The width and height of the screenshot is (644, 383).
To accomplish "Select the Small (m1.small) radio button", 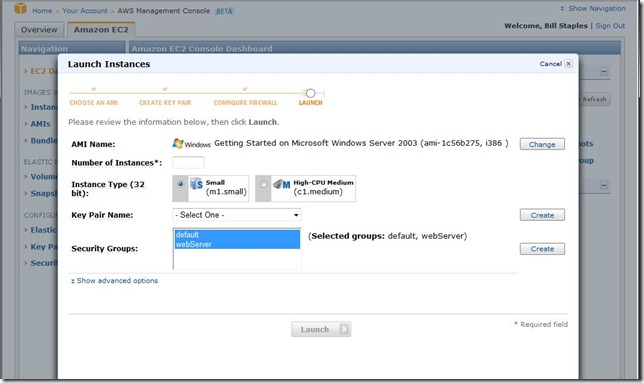I will tap(180, 184).
